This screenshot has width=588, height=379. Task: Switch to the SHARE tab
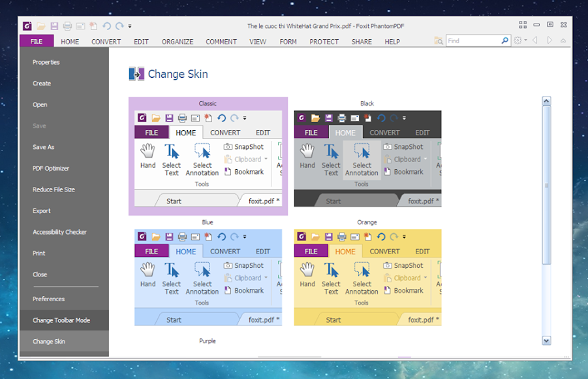tap(362, 42)
